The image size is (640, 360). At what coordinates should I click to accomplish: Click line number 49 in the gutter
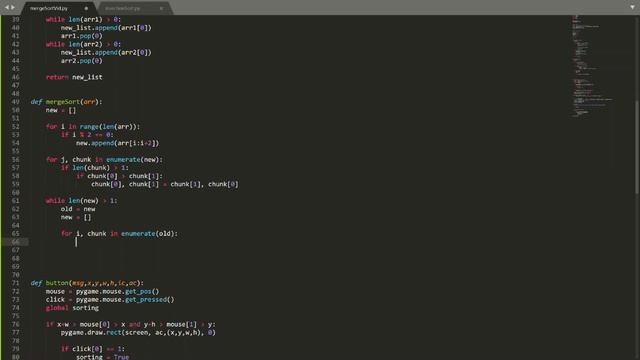coord(16,102)
